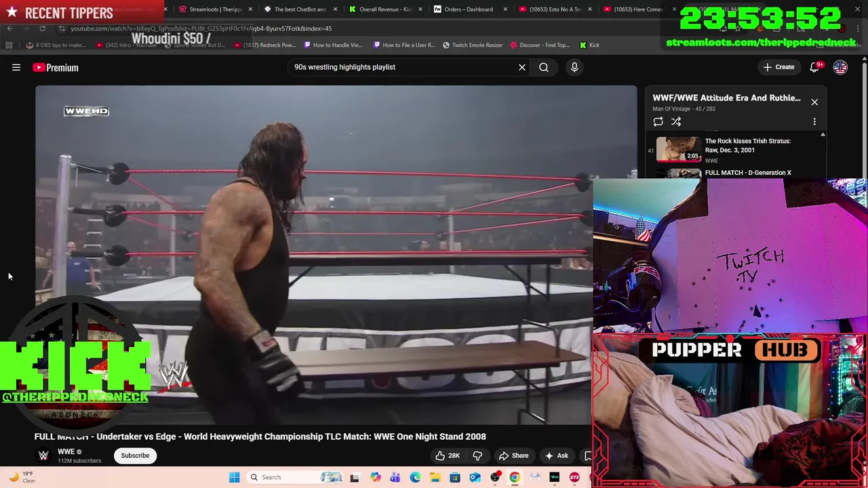Open the WWE channel avatar
This screenshot has height=488, width=868.
coord(43,455)
